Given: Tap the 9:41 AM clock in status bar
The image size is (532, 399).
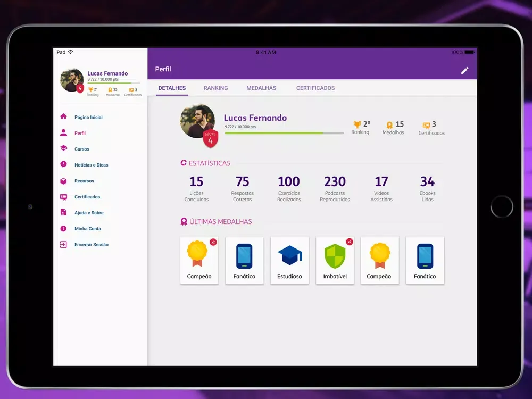Looking at the screenshot, I should 265,52.
